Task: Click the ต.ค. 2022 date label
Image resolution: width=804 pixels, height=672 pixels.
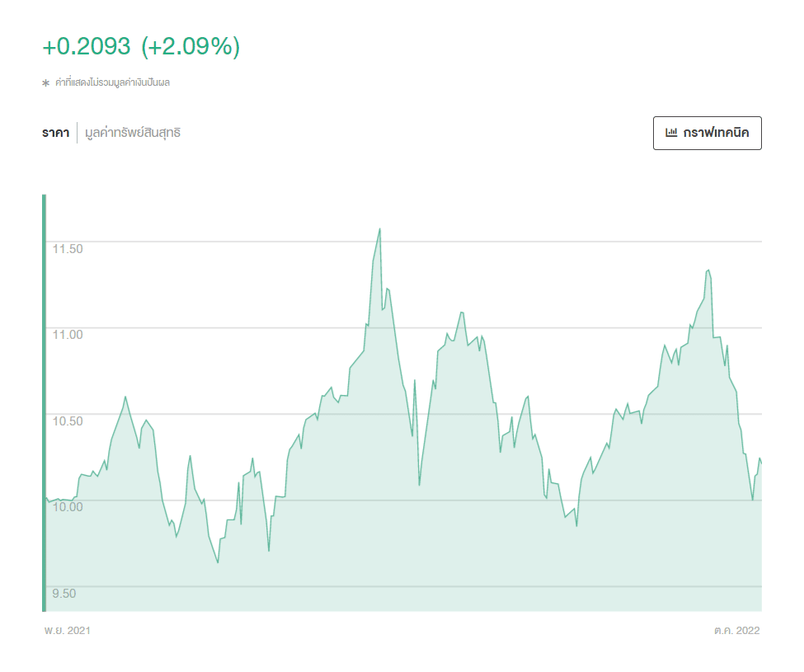Action: 736,631
